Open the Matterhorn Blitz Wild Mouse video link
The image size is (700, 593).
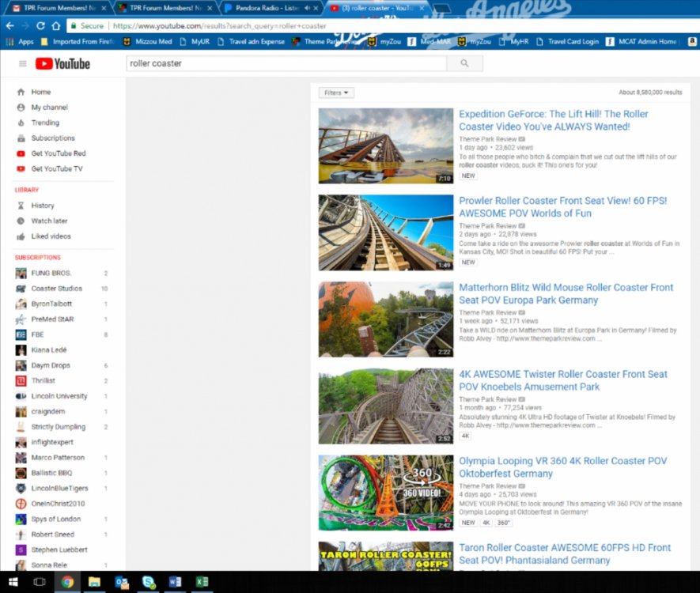(x=566, y=293)
